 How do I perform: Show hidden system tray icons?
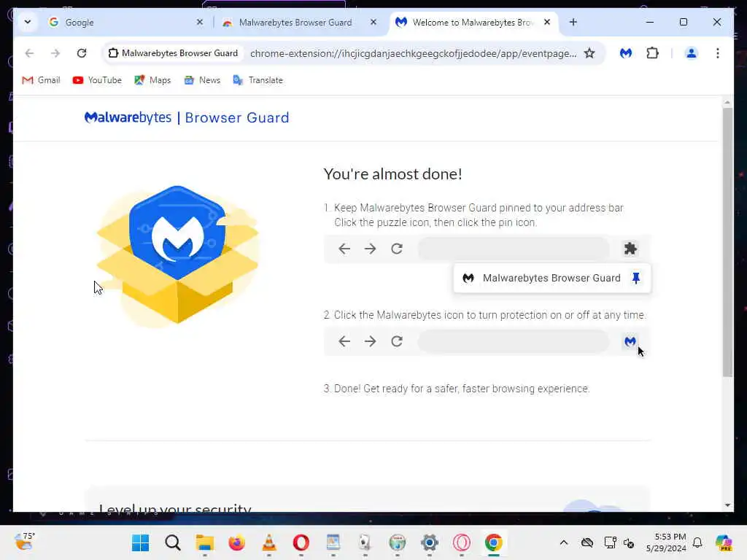coord(564,542)
